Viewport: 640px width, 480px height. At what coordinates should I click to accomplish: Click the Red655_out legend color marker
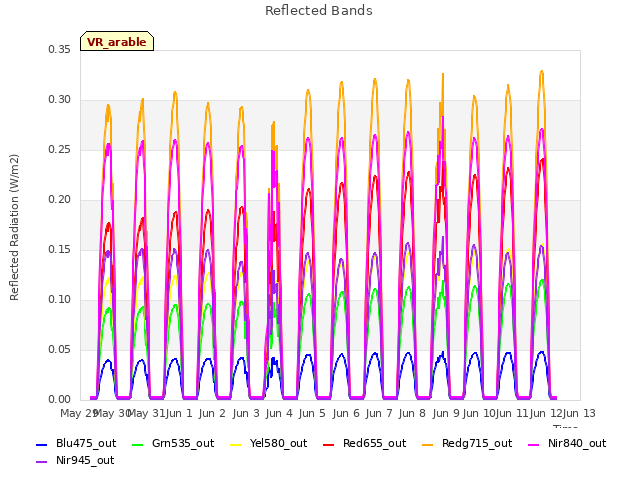click(x=329, y=444)
